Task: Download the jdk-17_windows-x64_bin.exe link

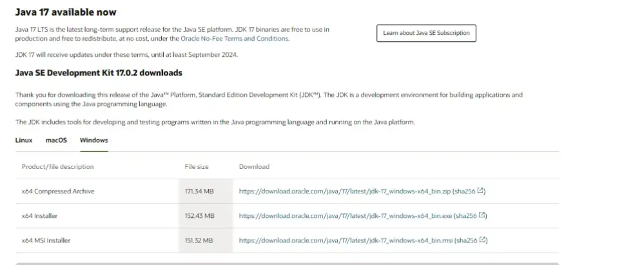Action: (346, 216)
